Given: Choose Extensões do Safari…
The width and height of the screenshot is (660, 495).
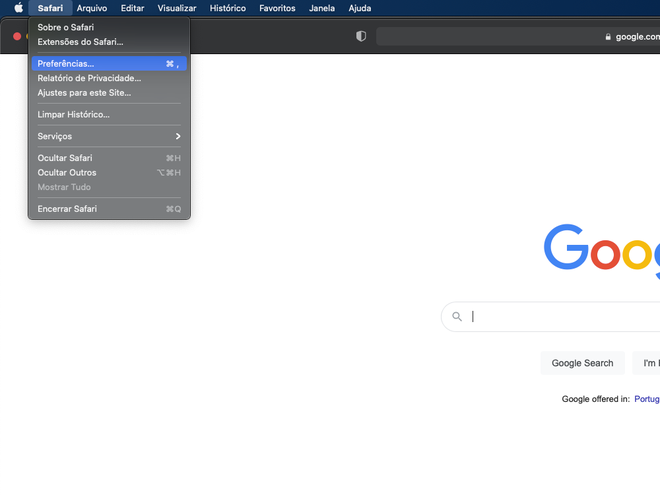Looking at the screenshot, I should point(109,42).
